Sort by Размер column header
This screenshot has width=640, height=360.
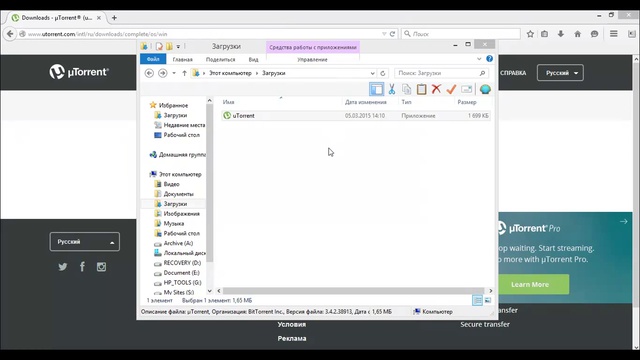(x=467, y=102)
